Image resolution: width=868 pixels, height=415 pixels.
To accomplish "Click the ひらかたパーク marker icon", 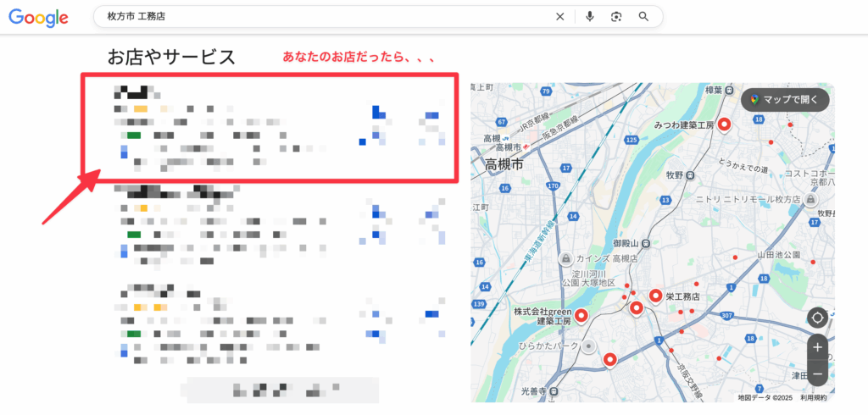I will pos(590,346).
